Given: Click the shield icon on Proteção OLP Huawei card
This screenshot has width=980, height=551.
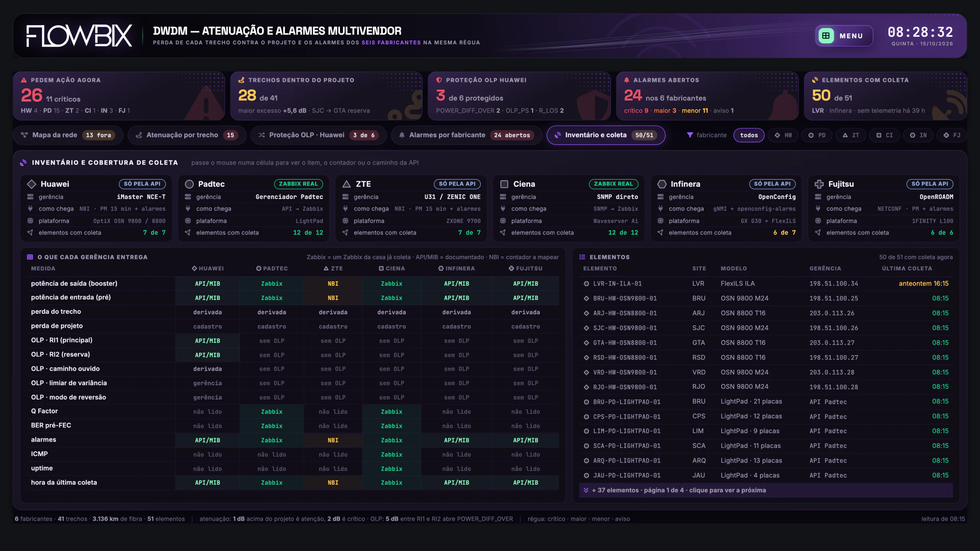Looking at the screenshot, I should (439, 80).
